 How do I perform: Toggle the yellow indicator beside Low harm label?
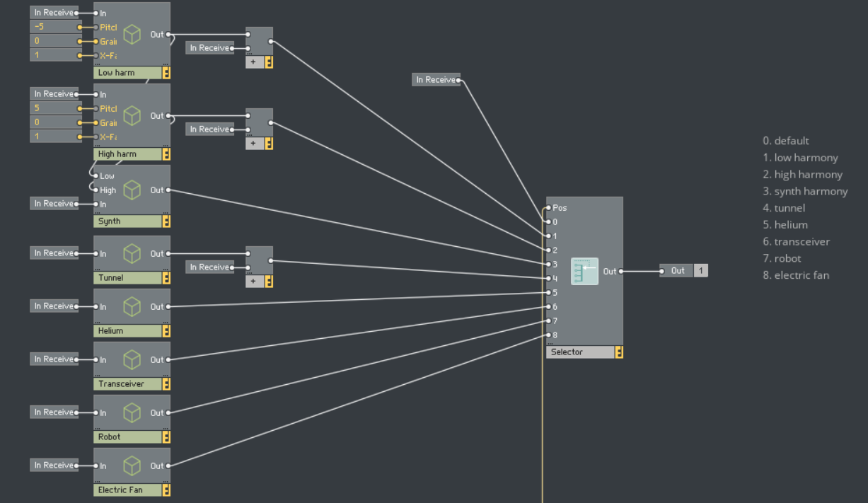pyautogui.click(x=166, y=73)
